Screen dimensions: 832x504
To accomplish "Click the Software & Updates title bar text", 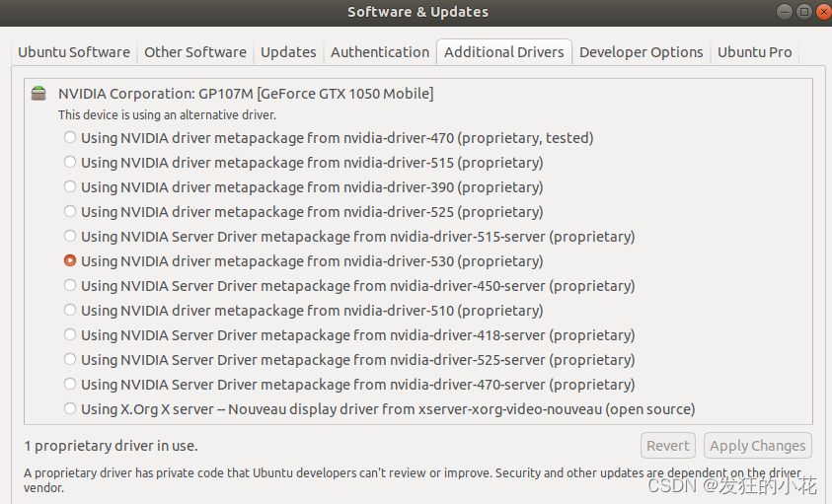I will pos(418,12).
